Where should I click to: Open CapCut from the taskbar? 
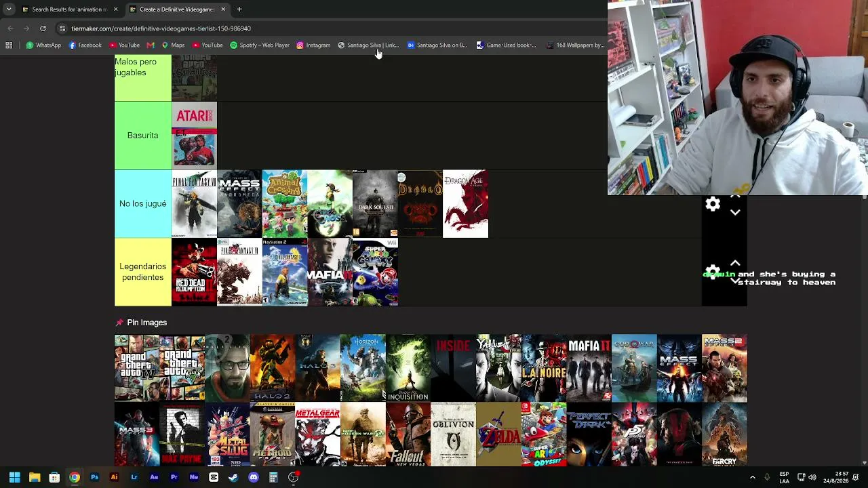(214, 478)
